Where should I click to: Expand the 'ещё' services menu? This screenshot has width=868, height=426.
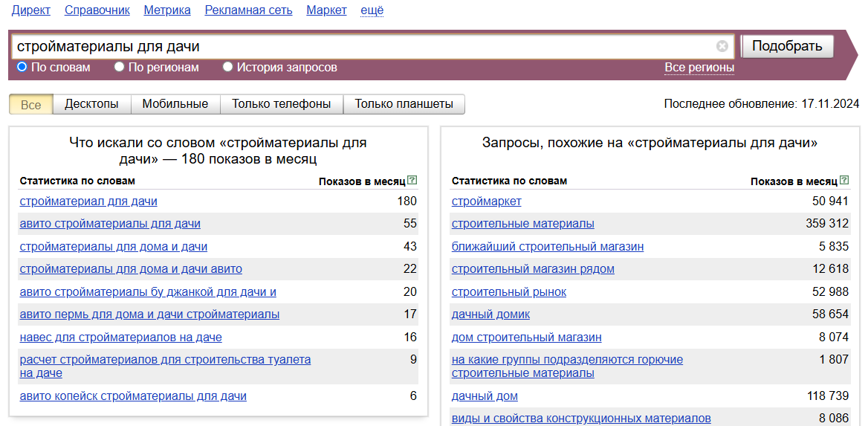coord(372,10)
